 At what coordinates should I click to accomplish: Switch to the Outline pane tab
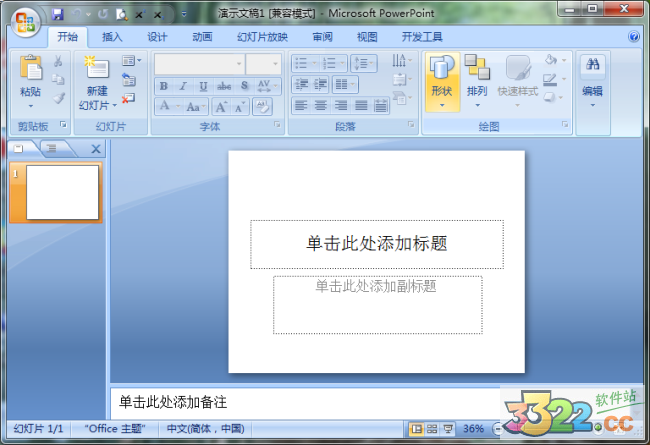click(51, 148)
